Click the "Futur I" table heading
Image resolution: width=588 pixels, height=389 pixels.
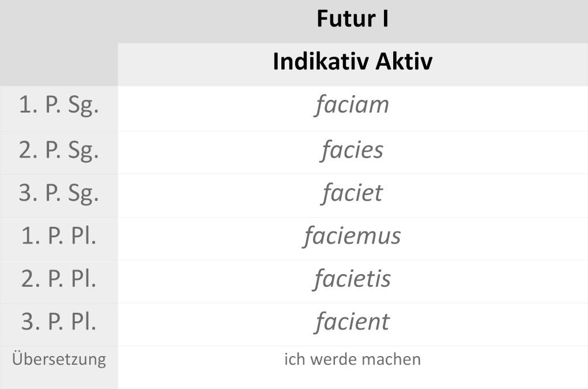click(x=352, y=19)
